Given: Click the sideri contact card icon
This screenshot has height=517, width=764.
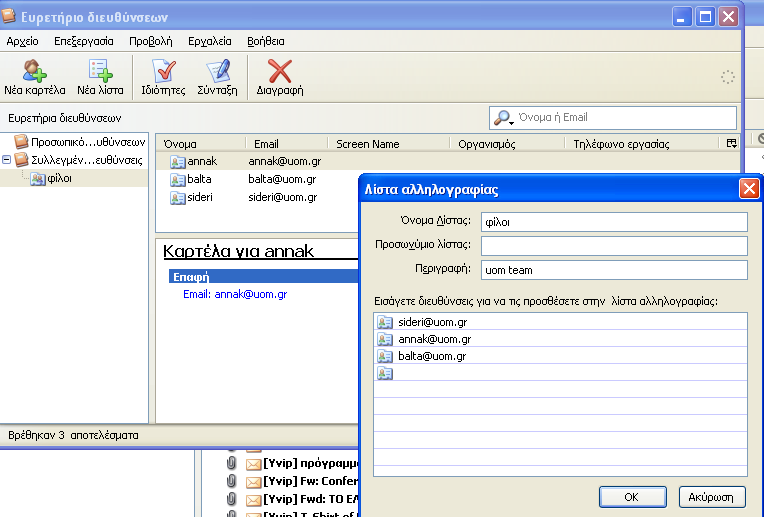Looking at the screenshot, I should point(177,197).
